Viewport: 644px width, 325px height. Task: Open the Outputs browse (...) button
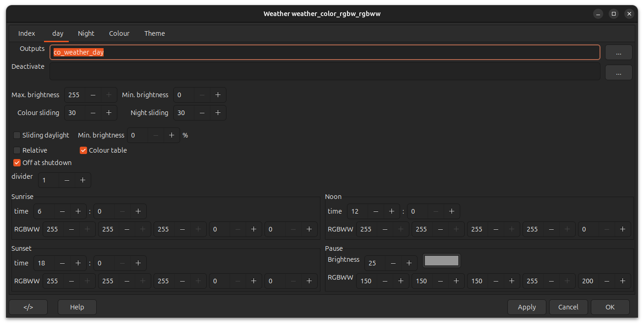[x=618, y=53]
